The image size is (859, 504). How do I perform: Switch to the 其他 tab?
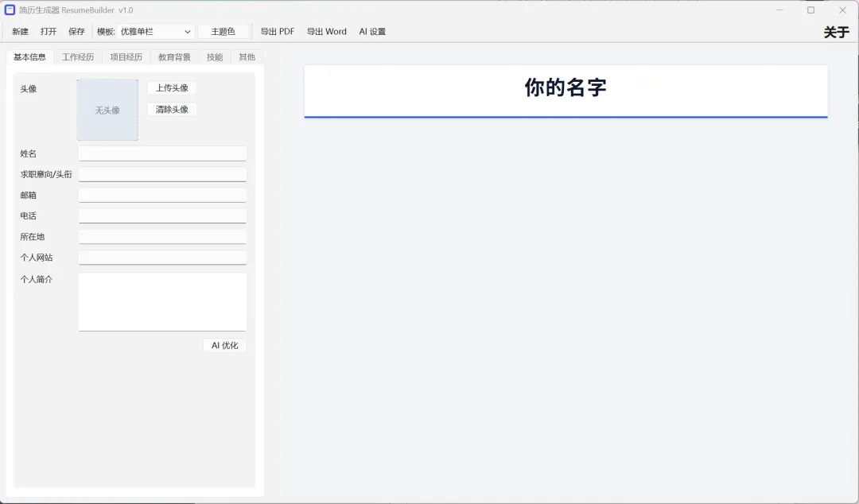pyautogui.click(x=247, y=57)
